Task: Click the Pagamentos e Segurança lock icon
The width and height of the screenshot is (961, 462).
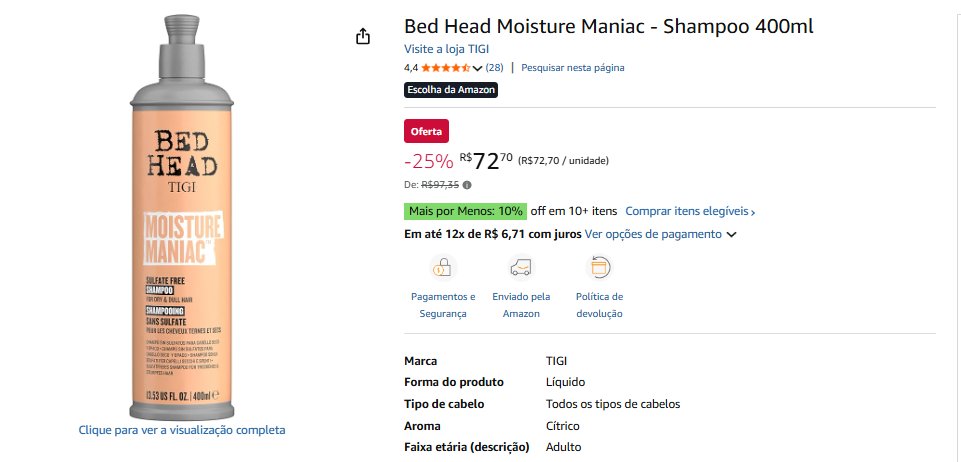Action: coord(442,268)
